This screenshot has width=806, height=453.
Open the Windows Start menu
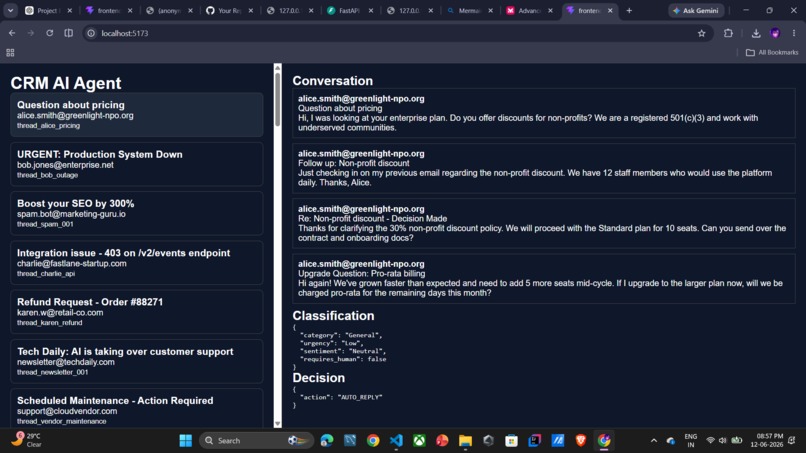coord(186,440)
